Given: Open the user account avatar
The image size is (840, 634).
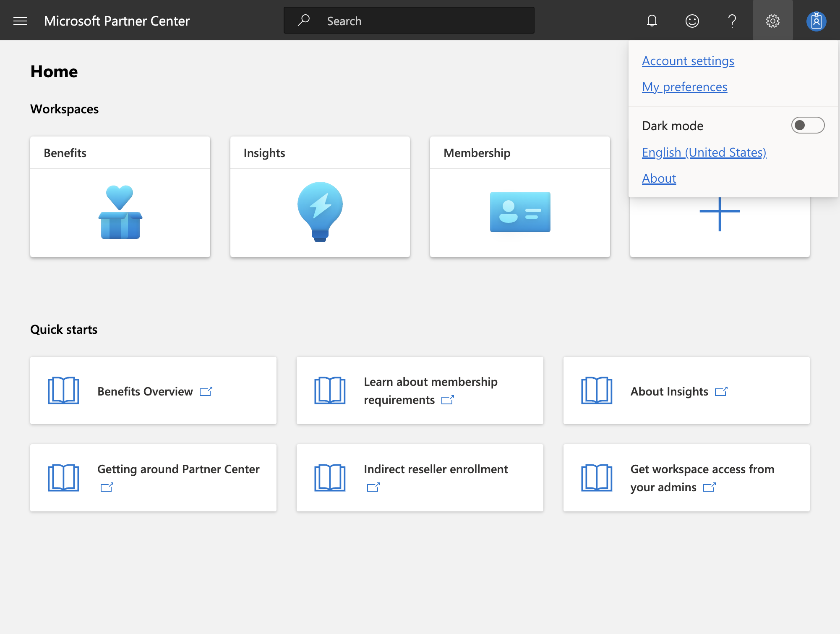Looking at the screenshot, I should pos(816,21).
